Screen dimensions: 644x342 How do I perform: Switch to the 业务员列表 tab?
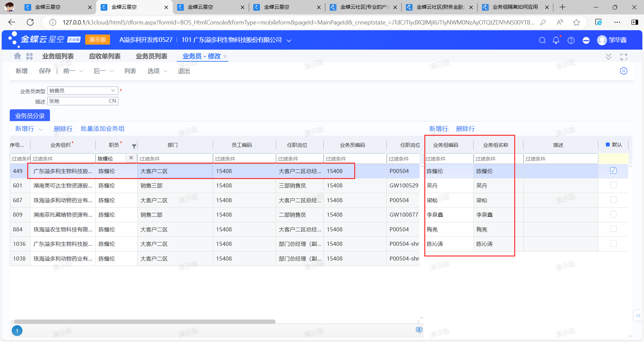point(151,56)
